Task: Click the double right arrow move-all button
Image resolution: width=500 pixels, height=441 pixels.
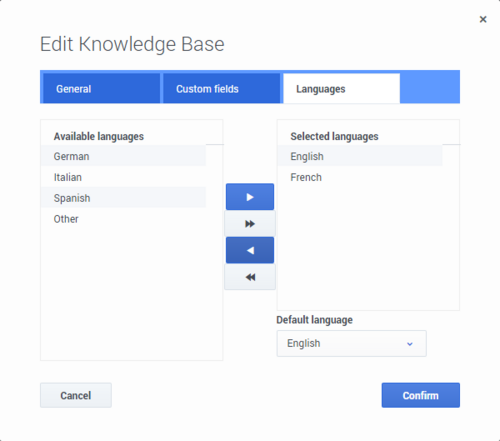Action: [x=250, y=224]
